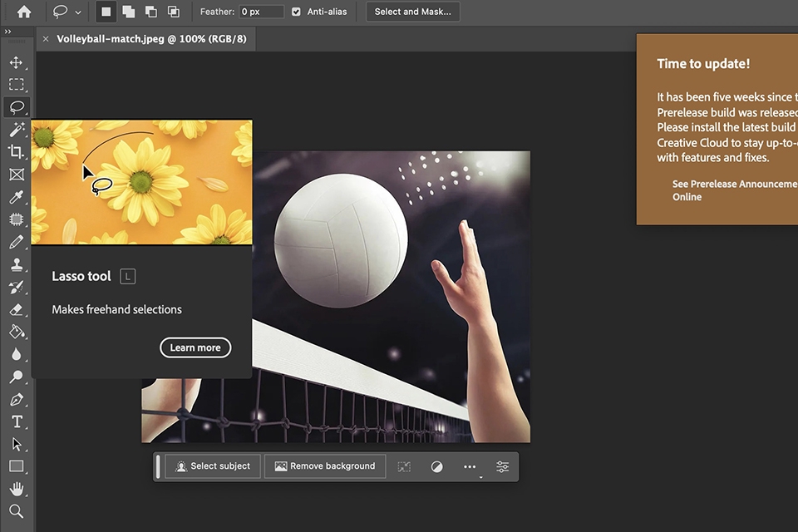This screenshot has width=798, height=532.
Task: Select the Rectangular Marquee tool
Action: pos(17,84)
